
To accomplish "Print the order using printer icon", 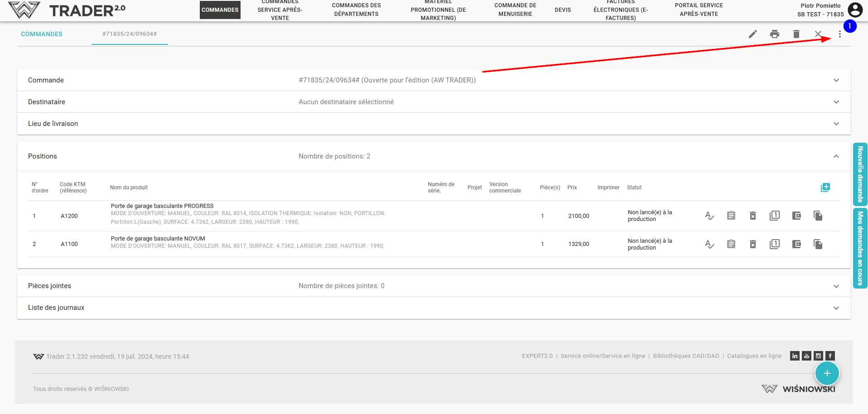I will (x=774, y=34).
